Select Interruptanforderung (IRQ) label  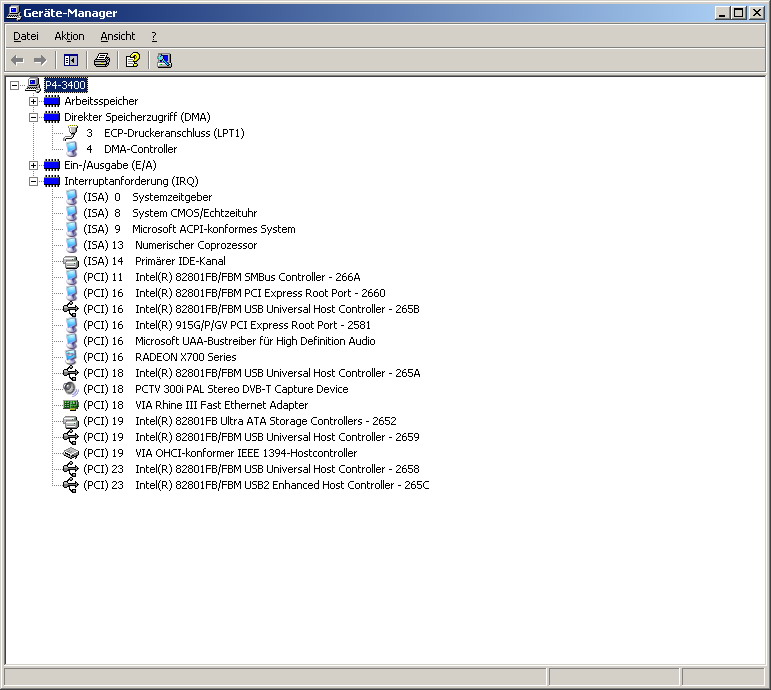click(131, 181)
